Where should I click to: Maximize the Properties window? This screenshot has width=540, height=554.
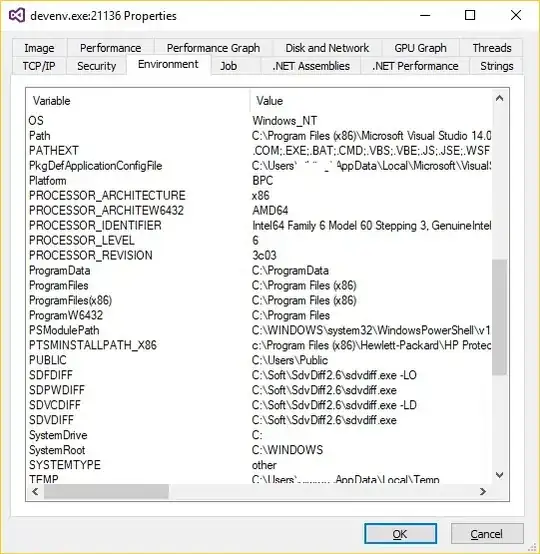pyautogui.click(x=470, y=15)
